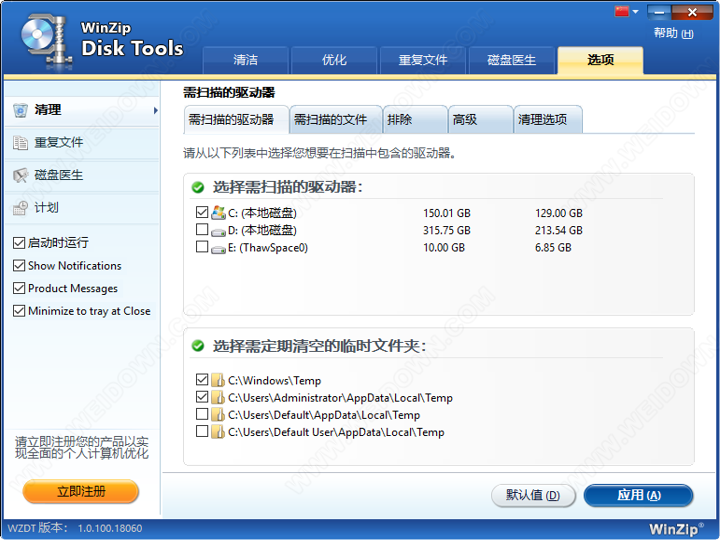The width and height of the screenshot is (720, 540).
Task: Click the E: ThawSpace0 drive icon
Action: point(218,249)
